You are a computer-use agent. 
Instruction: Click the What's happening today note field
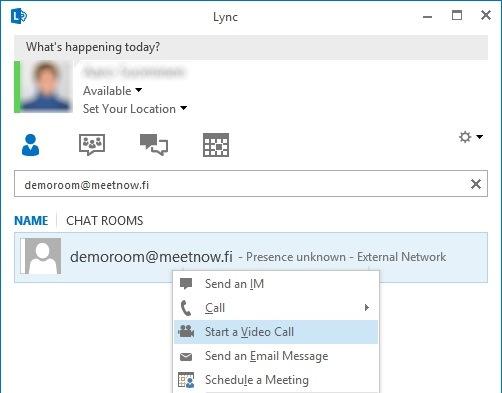[x=251, y=47]
